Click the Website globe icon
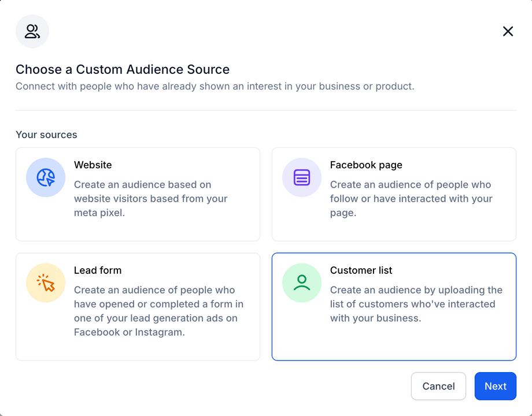The width and height of the screenshot is (532, 416). (46, 177)
